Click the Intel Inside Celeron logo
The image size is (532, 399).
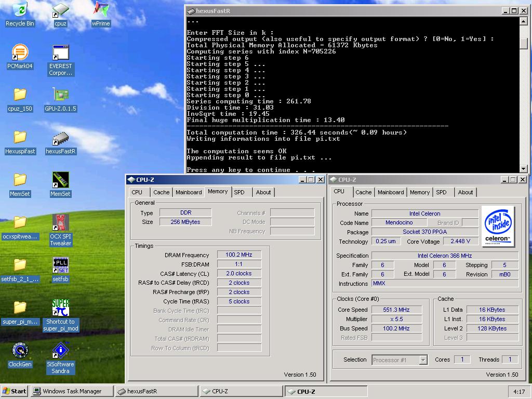pos(498,227)
